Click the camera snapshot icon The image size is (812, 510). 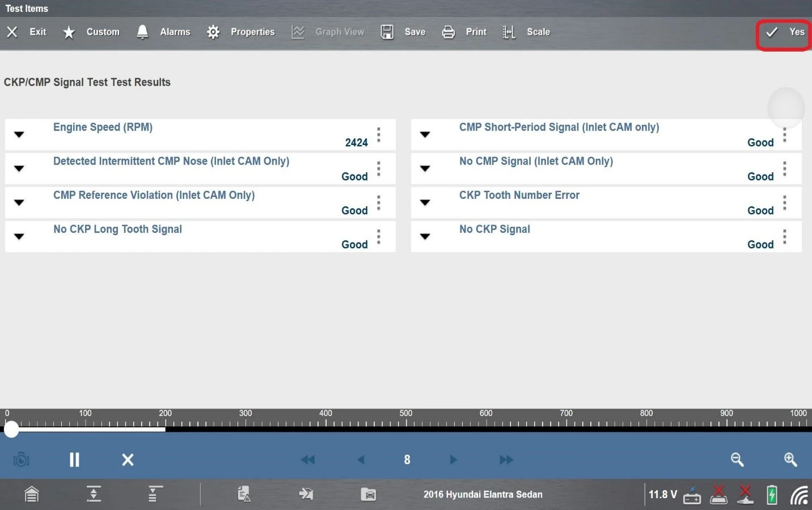point(21,460)
